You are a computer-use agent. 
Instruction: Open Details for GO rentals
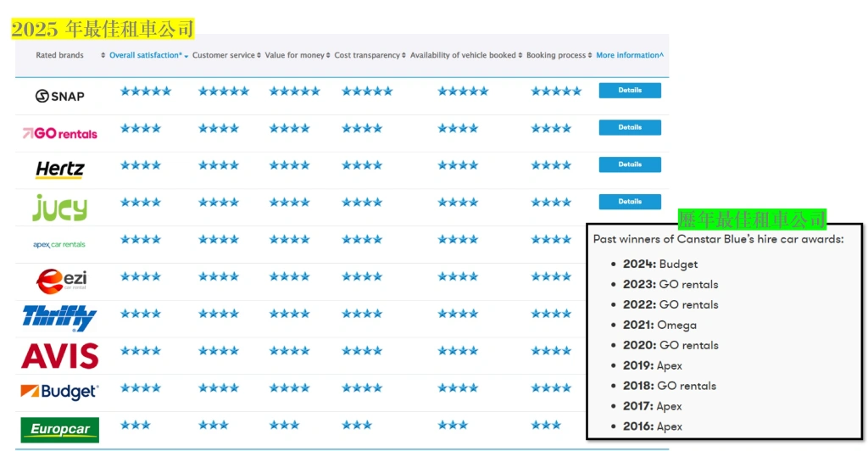tap(630, 127)
